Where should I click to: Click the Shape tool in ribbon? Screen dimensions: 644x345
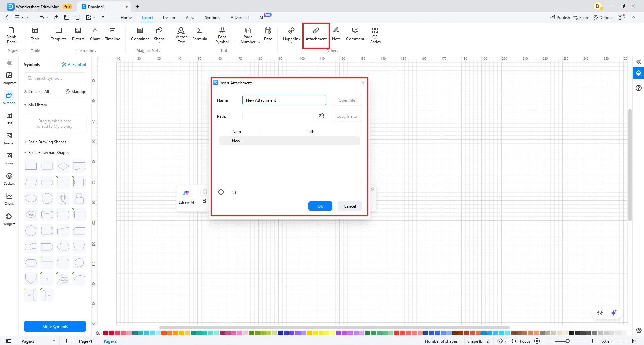click(x=159, y=34)
